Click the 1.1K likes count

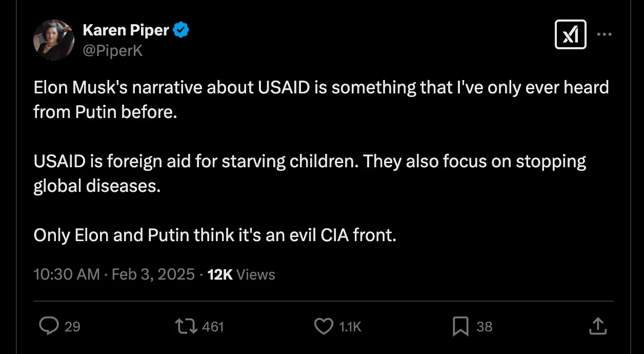[351, 327]
